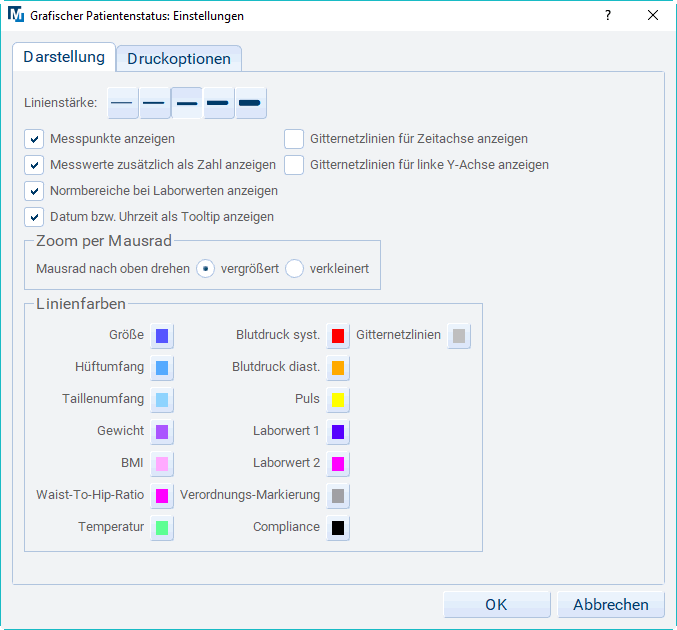Click the Compliance black color swatch

point(338,527)
